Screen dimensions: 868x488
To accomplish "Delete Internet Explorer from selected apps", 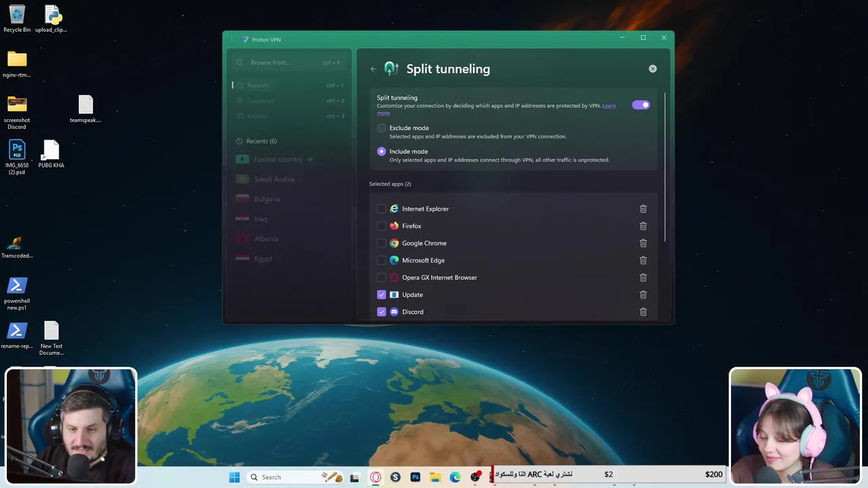I will [643, 209].
